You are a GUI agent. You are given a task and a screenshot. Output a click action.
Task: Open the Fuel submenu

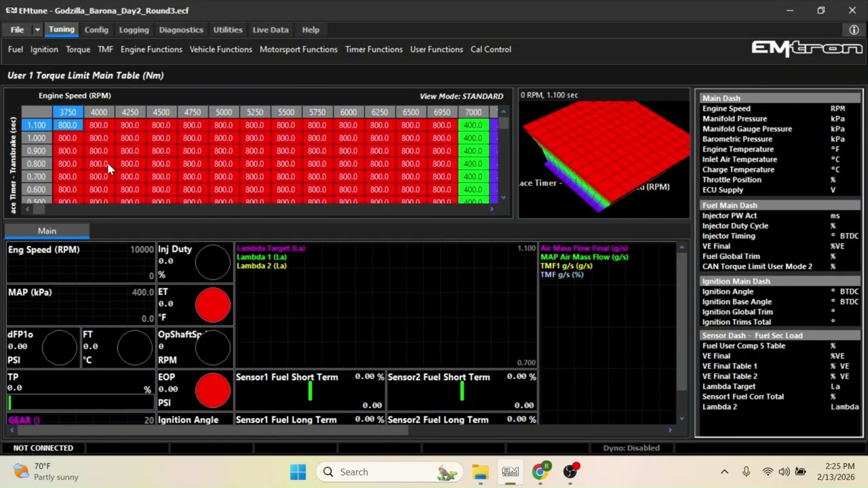(x=16, y=49)
